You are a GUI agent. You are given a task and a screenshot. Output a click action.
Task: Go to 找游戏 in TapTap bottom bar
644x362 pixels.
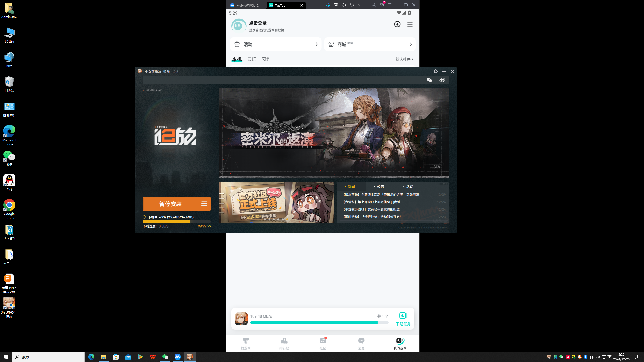pyautogui.click(x=246, y=344)
